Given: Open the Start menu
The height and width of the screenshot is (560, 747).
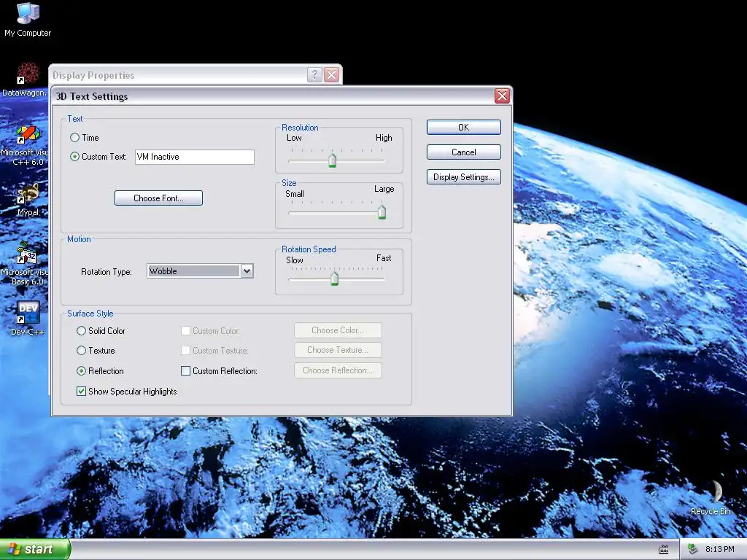Looking at the screenshot, I should (x=35, y=549).
